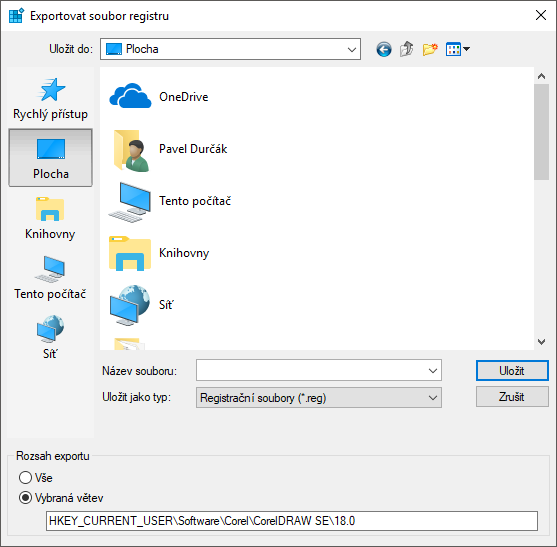Click the scroll down arrow in file list
Image resolution: width=557 pixels, height=547 pixels.
(541, 342)
